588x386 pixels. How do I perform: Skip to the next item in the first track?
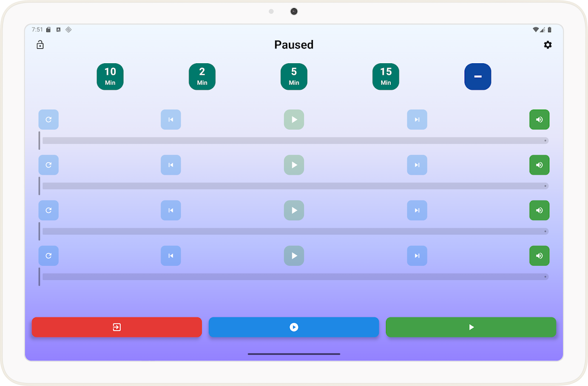(417, 120)
